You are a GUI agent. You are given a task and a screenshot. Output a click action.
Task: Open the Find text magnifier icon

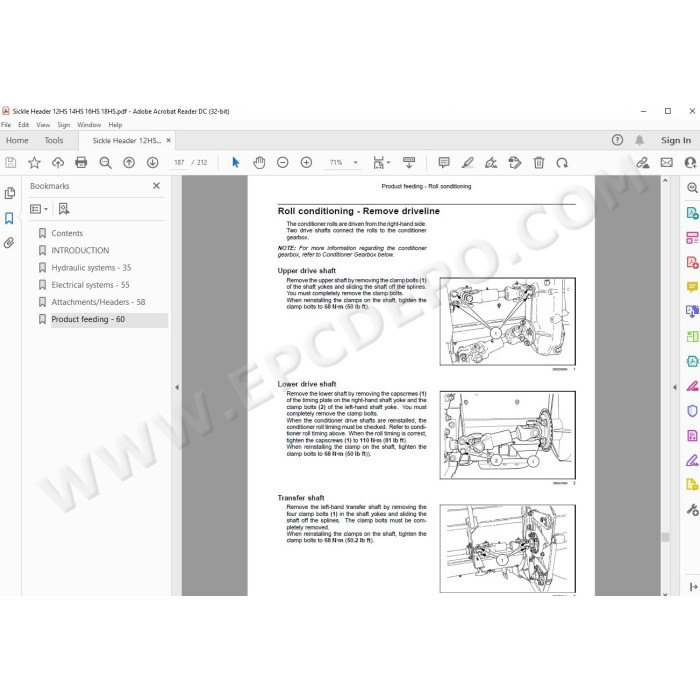tap(105, 162)
